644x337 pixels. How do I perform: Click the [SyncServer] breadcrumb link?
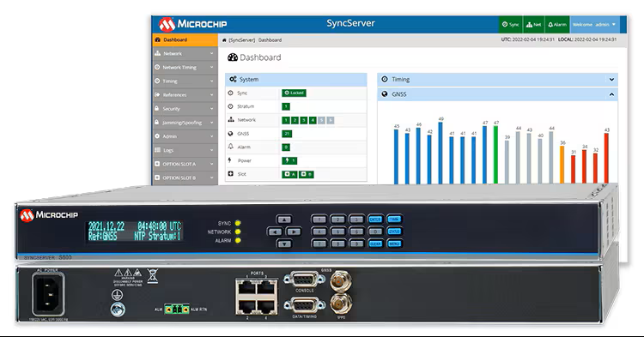pyautogui.click(x=242, y=40)
